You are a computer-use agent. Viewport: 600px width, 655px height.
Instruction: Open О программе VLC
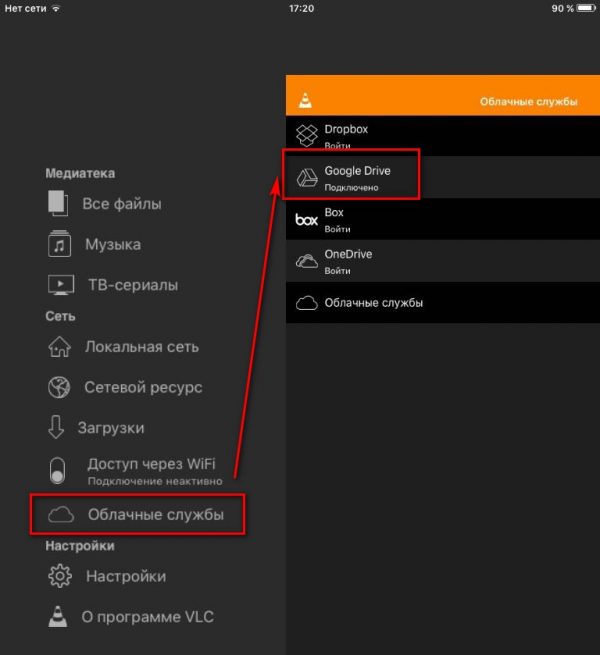pyautogui.click(x=149, y=616)
